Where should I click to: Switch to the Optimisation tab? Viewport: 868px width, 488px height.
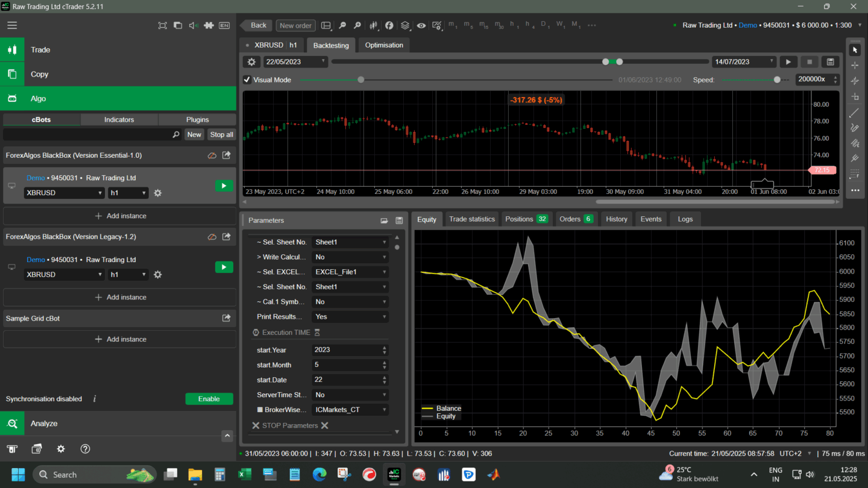point(384,45)
